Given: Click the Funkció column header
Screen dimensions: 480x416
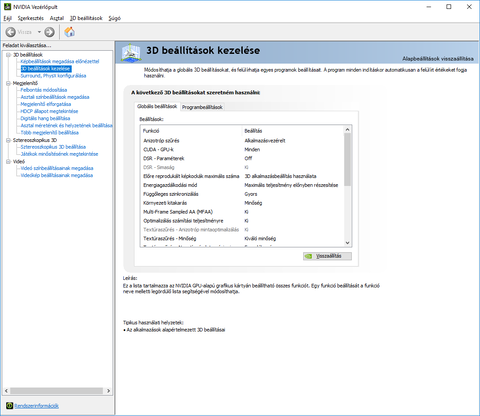Looking at the screenshot, I should click(191, 131).
